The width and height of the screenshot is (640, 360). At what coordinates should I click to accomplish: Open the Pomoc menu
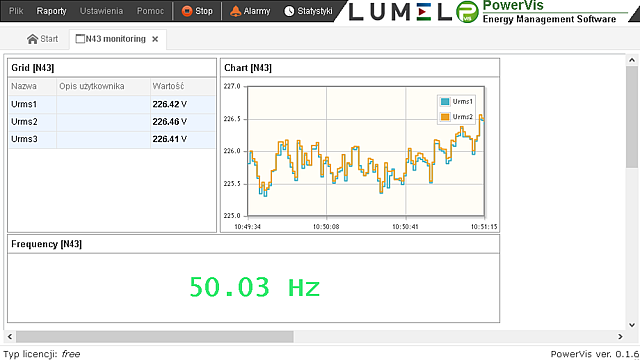150,11
